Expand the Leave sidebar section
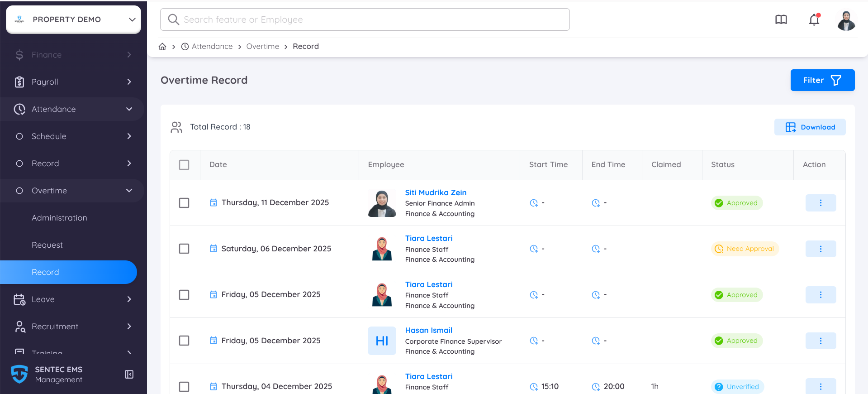868x394 pixels. [x=72, y=299]
